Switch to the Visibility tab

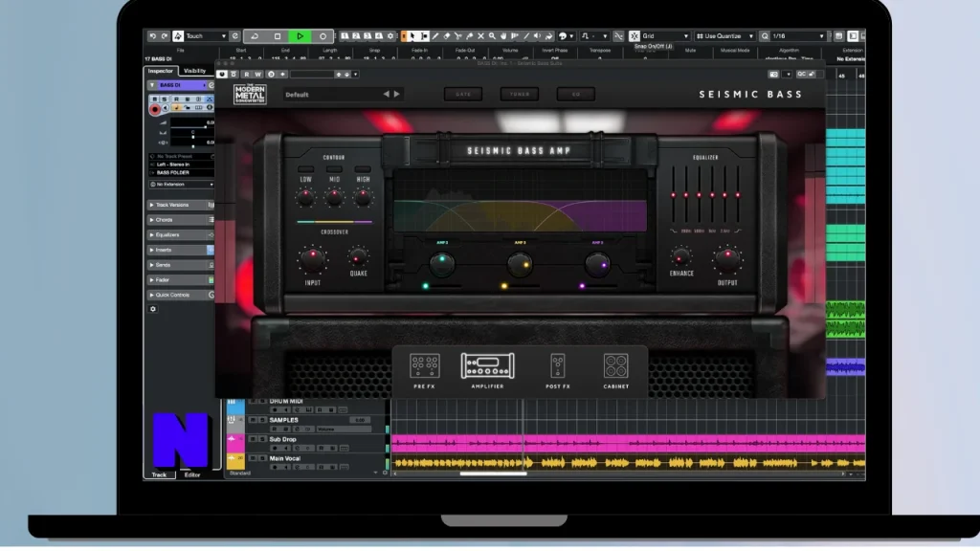pos(195,71)
